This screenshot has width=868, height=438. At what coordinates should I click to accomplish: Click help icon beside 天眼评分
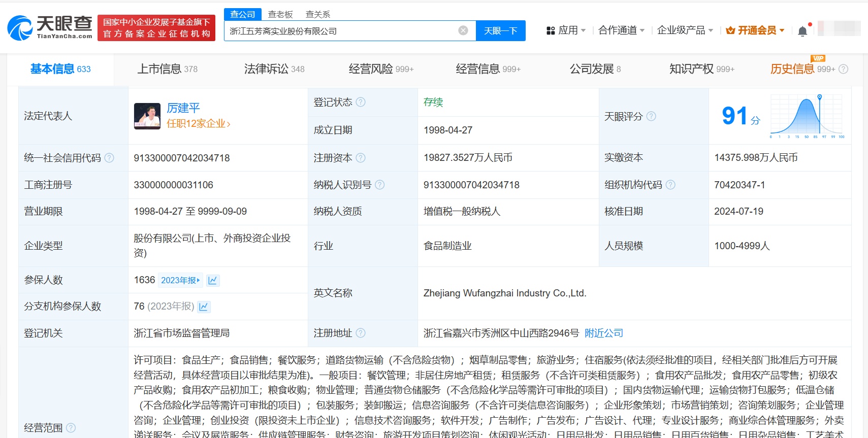(x=651, y=116)
